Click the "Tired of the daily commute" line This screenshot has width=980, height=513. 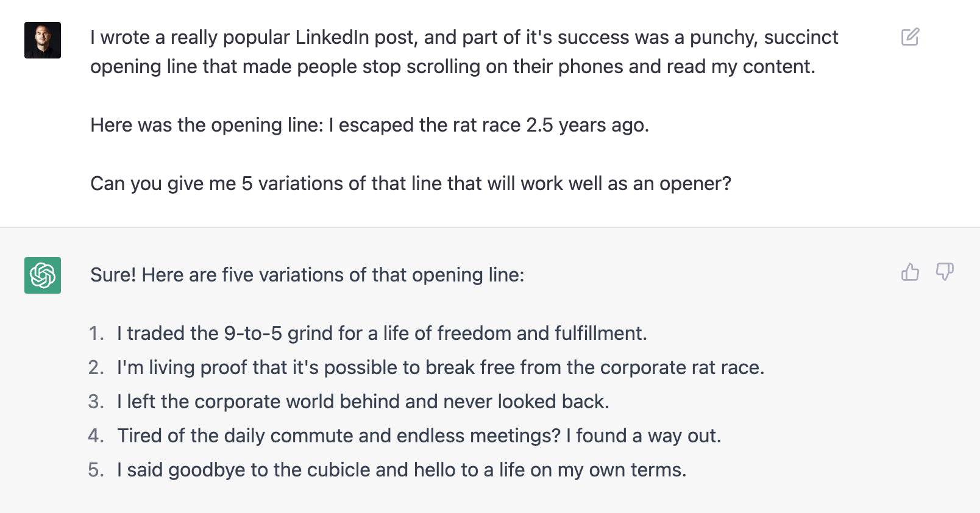(x=419, y=436)
